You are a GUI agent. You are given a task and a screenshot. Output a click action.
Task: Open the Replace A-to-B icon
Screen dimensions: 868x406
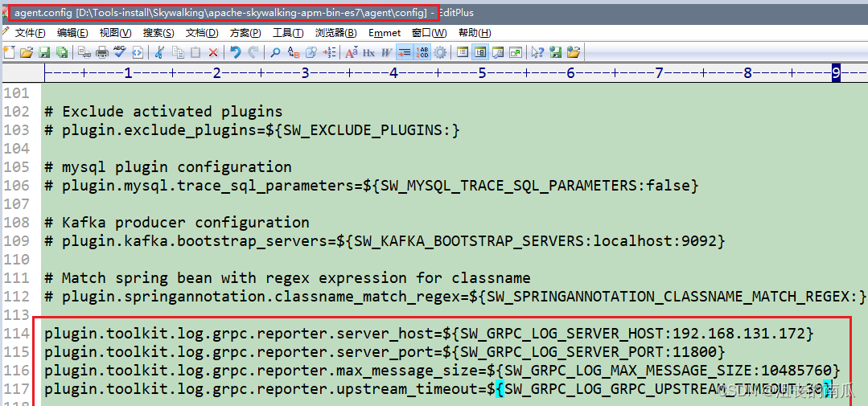pos(294,52)
